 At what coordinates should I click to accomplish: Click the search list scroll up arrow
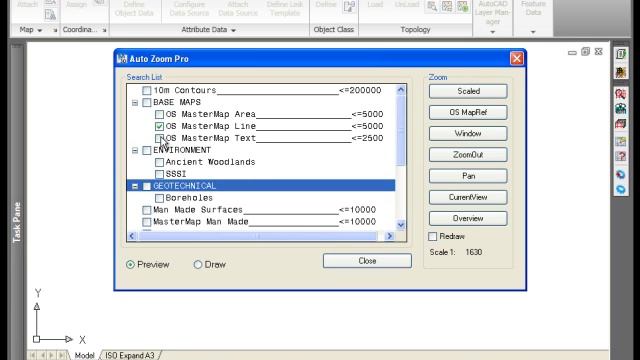tap(401, 90)
